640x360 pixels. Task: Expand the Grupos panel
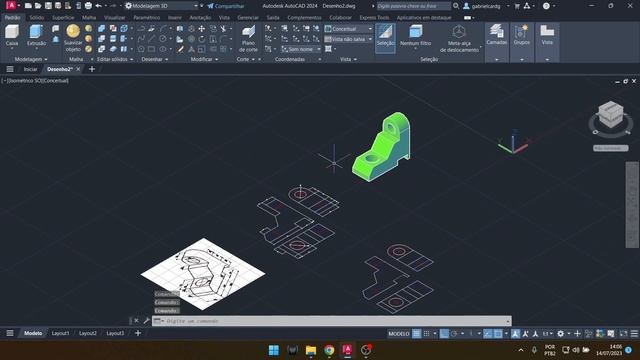522,42
